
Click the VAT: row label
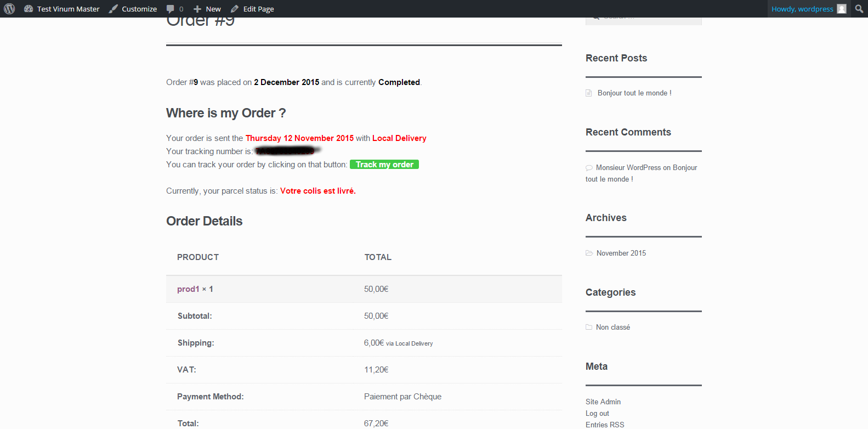click(x=186, y=370)
